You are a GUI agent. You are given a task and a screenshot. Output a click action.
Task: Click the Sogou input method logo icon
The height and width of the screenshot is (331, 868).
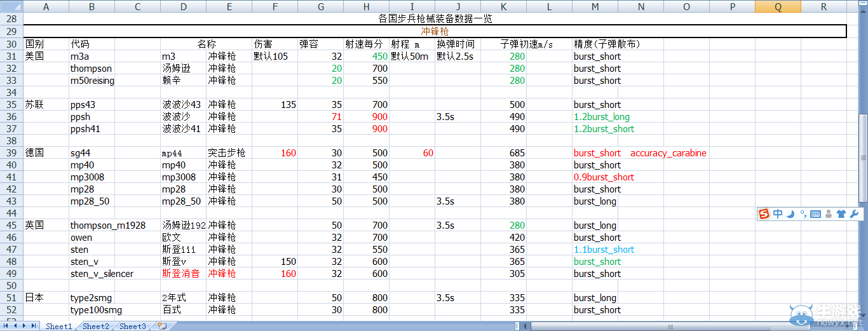764,214
